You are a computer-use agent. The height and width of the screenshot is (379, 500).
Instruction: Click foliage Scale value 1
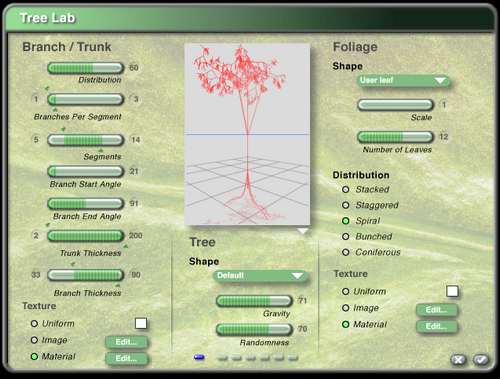tap(444, 105)
